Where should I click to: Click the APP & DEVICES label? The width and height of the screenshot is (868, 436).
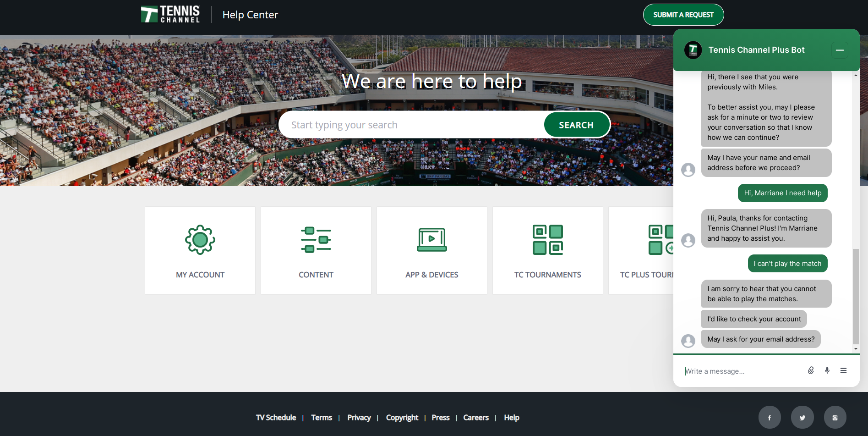[x=432, y=275]
